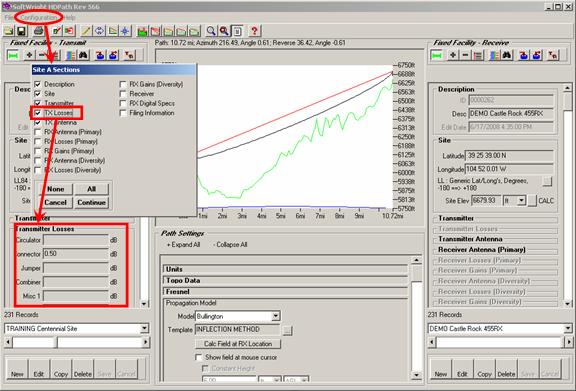Screen dimensions: 576x391
Task: Click the colored columns icon in Transmit toolbar
Action: click(x=71, y=55)
